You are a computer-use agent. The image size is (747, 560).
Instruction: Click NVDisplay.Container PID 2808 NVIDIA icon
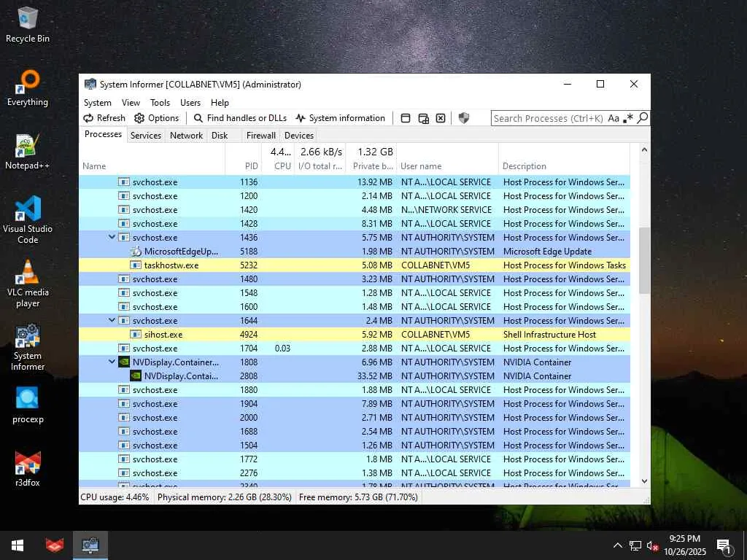[x=136, y=376]
